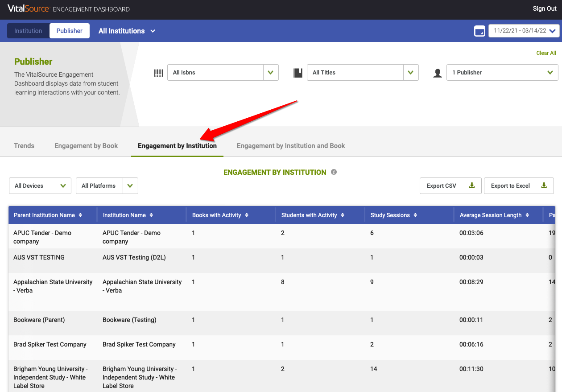Click download icon in Export CSV button
The image size is (562, 392).
point(472,186)
